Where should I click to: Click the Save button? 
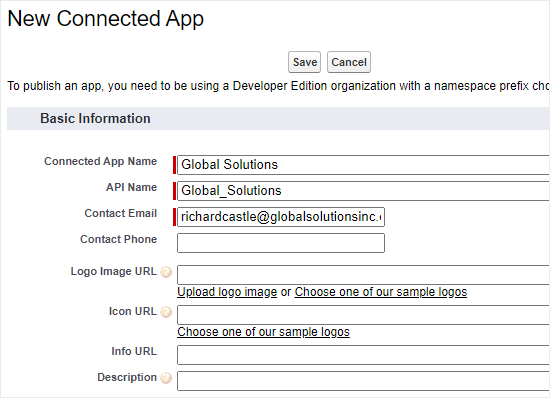click(304, 62)
